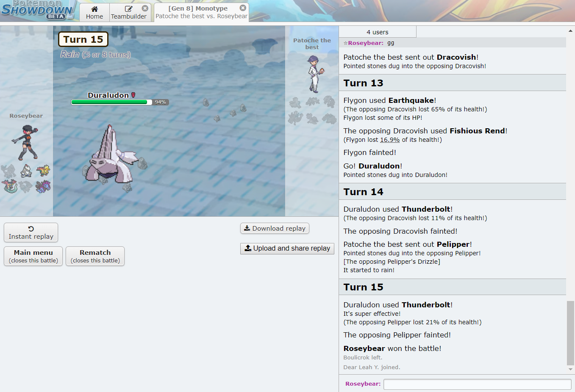
Task: Click the 'Dear Leah Y. joined.' notice
Action: point(372,367)
